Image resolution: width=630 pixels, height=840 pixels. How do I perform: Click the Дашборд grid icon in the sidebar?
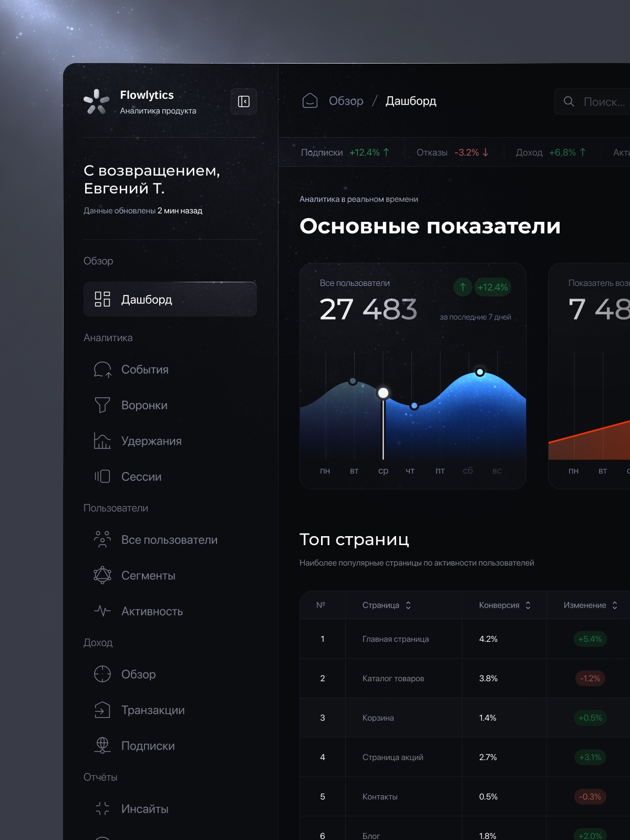click(102, 299)
